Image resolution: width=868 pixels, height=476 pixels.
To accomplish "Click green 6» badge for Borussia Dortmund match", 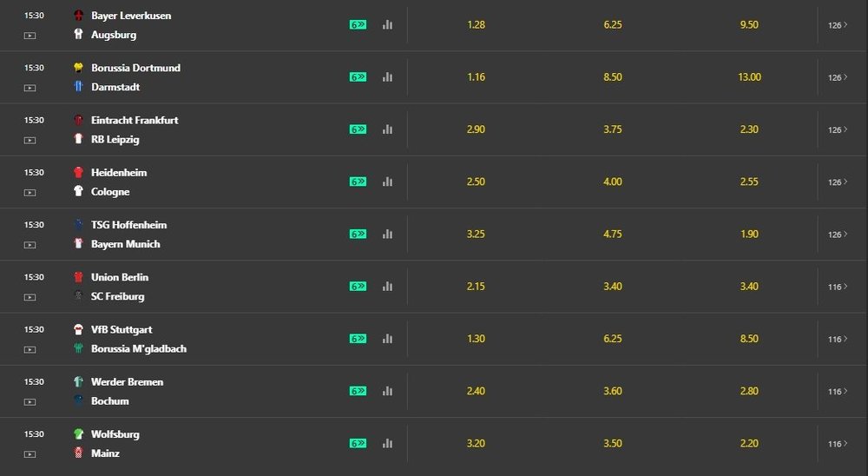I will point(358,77).
